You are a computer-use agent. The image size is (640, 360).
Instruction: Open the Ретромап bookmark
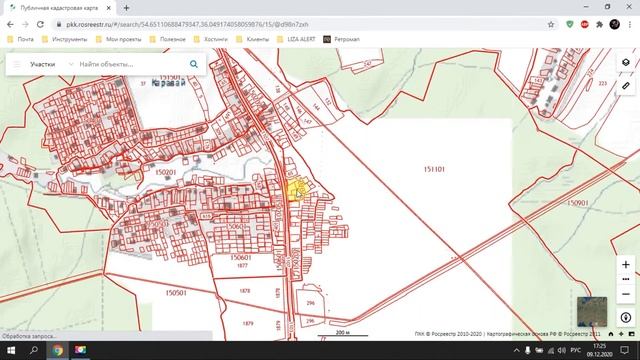coord(342,39)
